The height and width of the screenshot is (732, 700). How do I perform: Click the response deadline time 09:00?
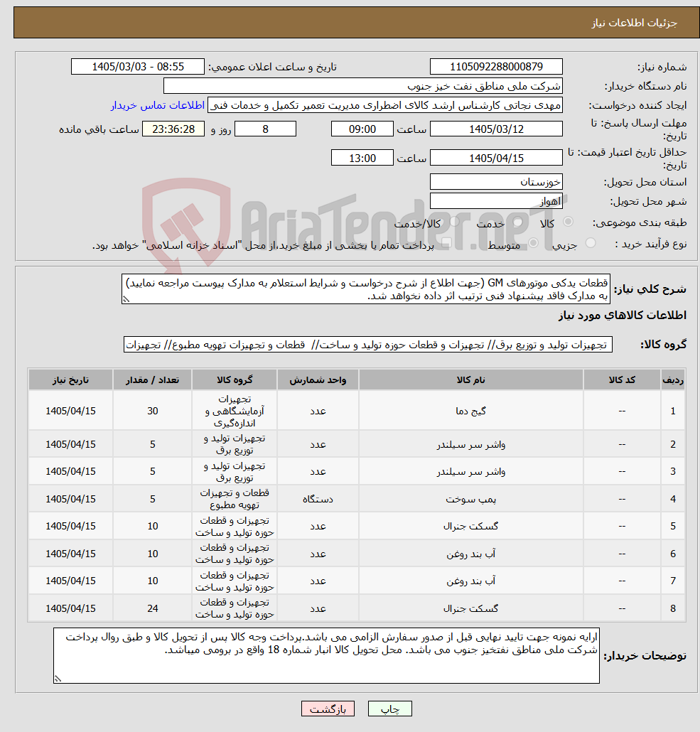click(362, 129)
